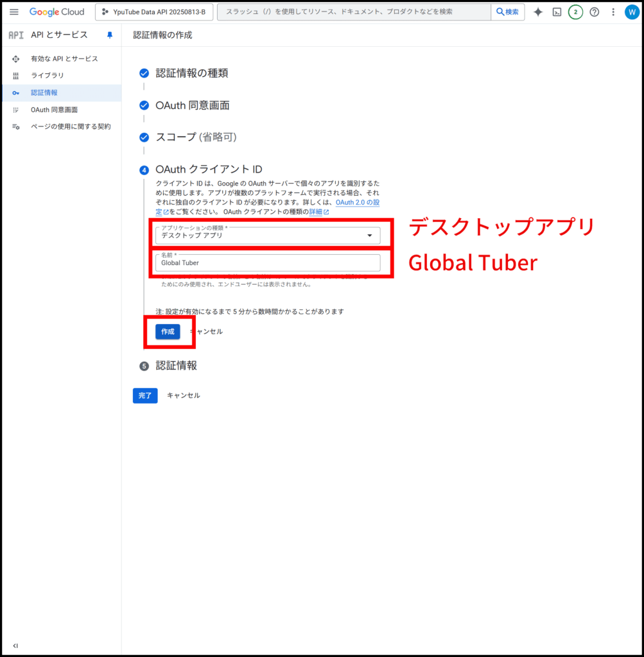This screenshot has height=657, width=644.
Task: Open the main navigation hamburger menu
Action: point(14,12)
